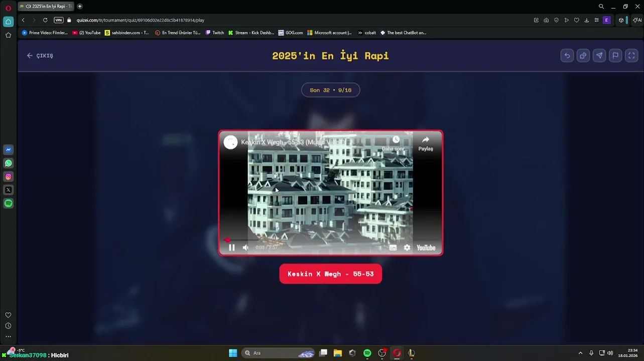Click the quiz shuffle/swap button
644x361 pixels.
tap(583, 56)
